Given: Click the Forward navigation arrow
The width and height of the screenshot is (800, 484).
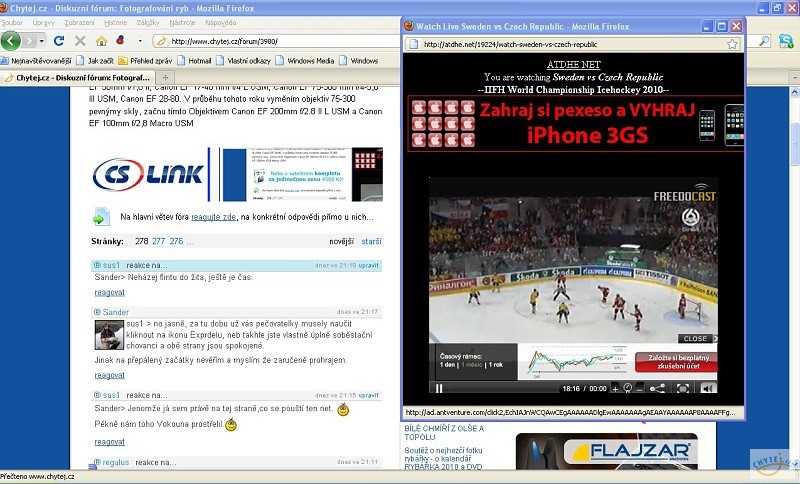Looking at the screenshot, I should [x=29, y=41].
